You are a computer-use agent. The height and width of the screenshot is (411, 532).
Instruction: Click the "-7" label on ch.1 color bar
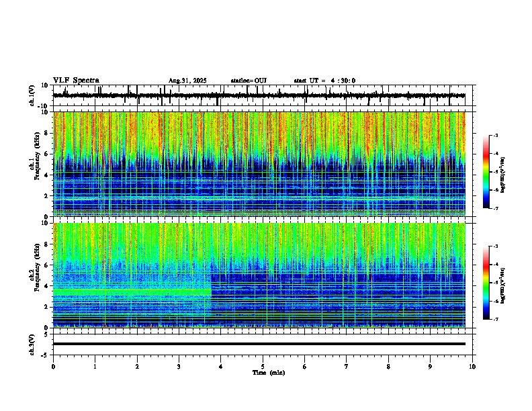point(495,208)
